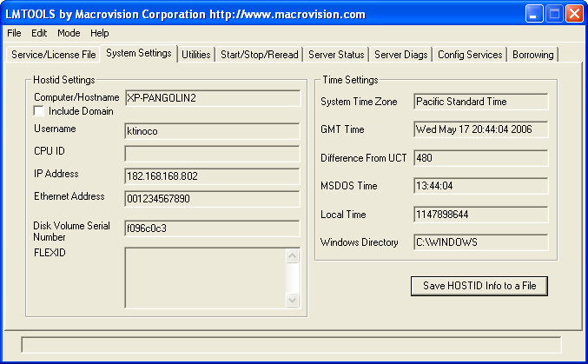Switch to the Utilities tab
588x364 pixels.
pyautogui.click(x=196, y=55)
